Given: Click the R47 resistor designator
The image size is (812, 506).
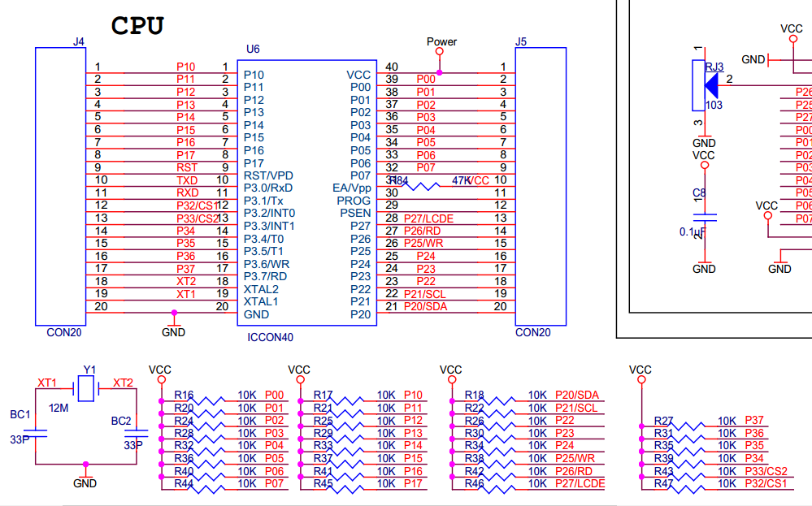Looking at the screenshot, I should 663,484.
